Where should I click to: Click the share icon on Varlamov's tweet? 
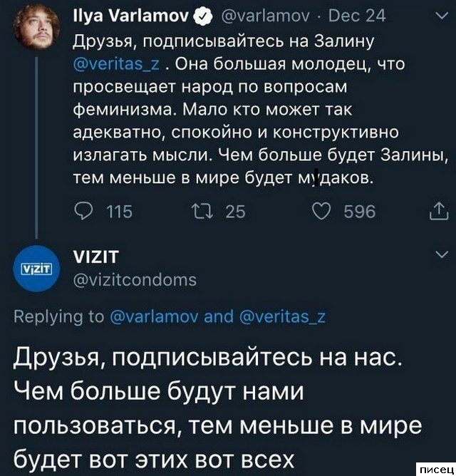(x=435, y=210)
